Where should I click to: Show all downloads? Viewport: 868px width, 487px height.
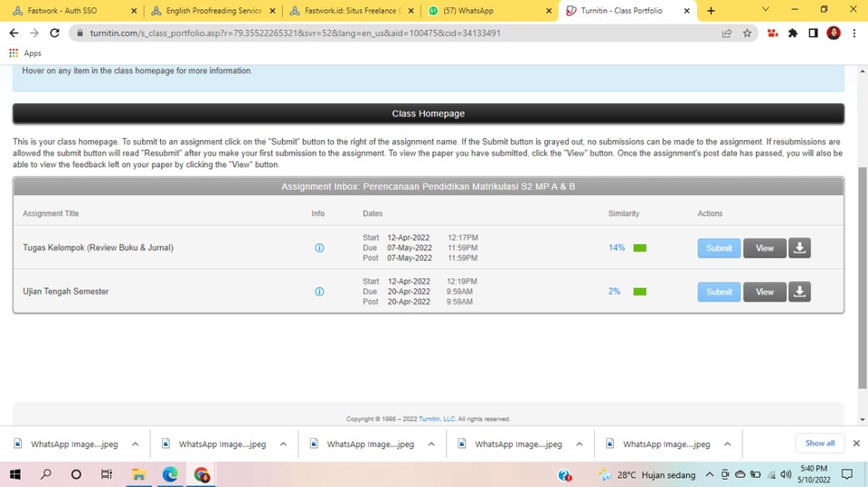[820, 444]
